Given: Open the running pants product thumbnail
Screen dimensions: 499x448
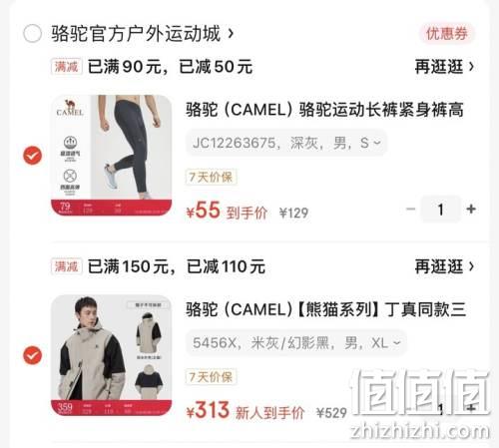Looking at the screenshot, I should click(x=111, y=156).
